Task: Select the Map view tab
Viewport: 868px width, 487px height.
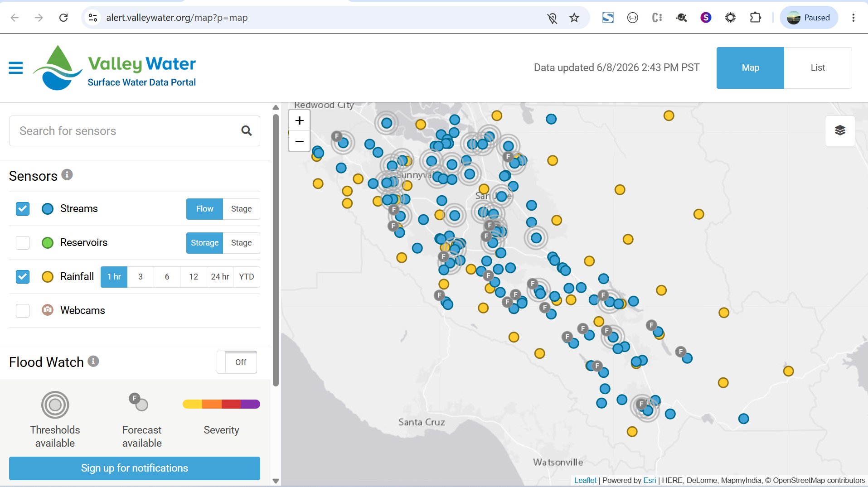Action: point(750,68)
